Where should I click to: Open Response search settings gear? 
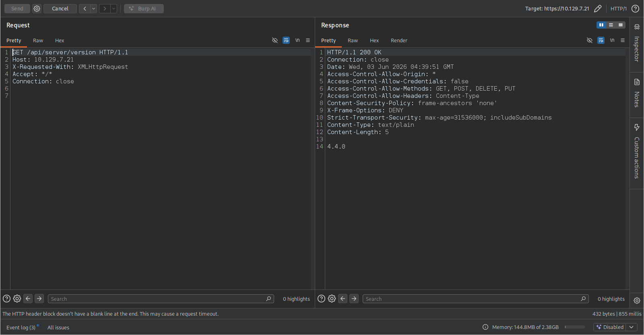click(x=332, y=299)
